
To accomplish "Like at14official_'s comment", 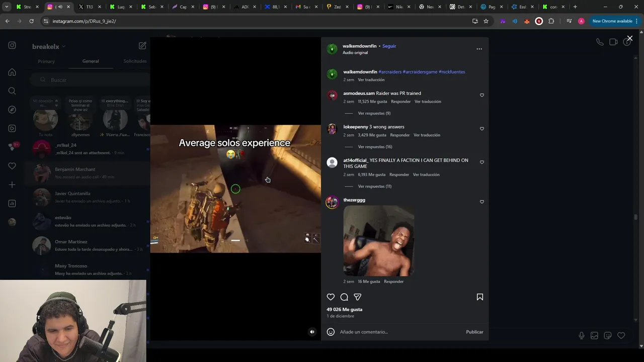I will (482, 162).
